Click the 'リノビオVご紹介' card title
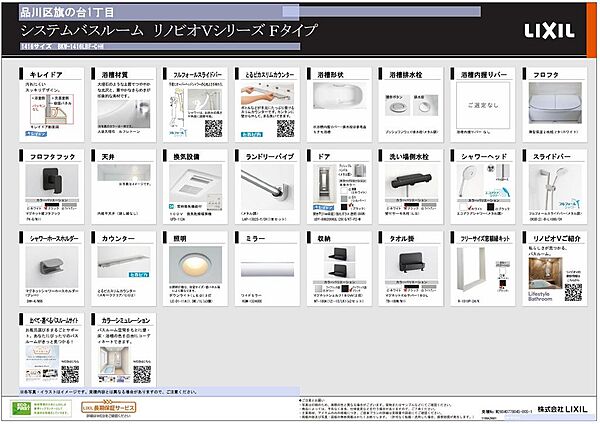The width and height of the screenshot is (600, 424). click(557, 238)
